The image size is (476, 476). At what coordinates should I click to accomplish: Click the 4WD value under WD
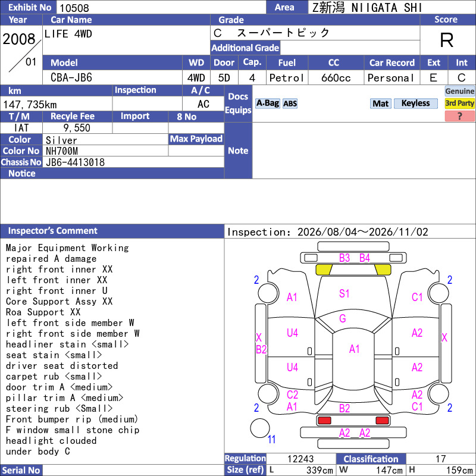click(x=196, y=78)
